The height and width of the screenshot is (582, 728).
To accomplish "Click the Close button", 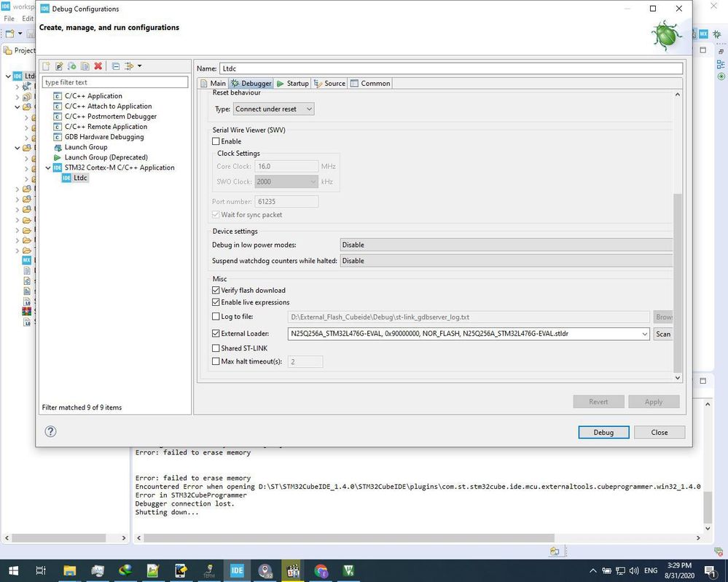I will click(659, 432).
